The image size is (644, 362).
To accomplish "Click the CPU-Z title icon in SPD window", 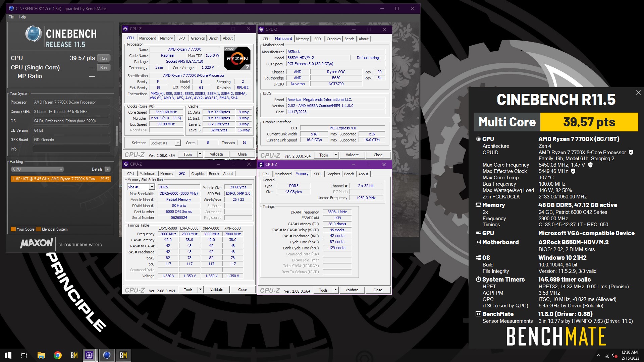I will (126, 164).
